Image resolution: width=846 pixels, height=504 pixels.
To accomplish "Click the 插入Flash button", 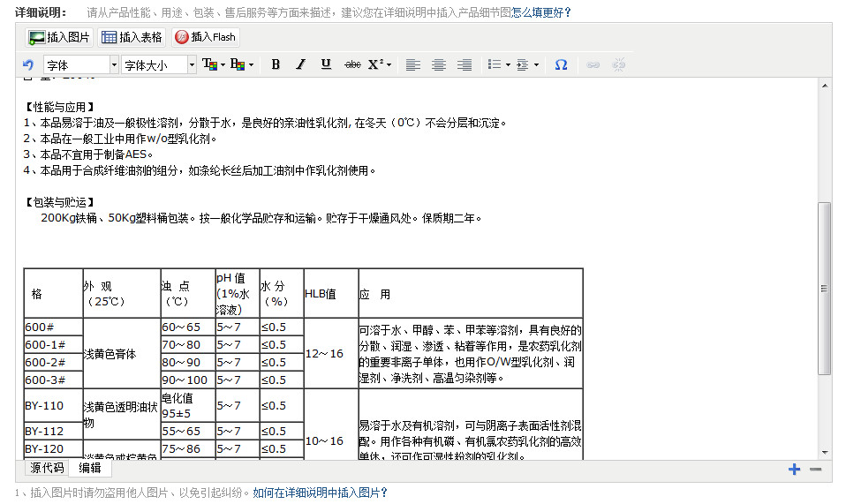I will click(x=205, y=37).
